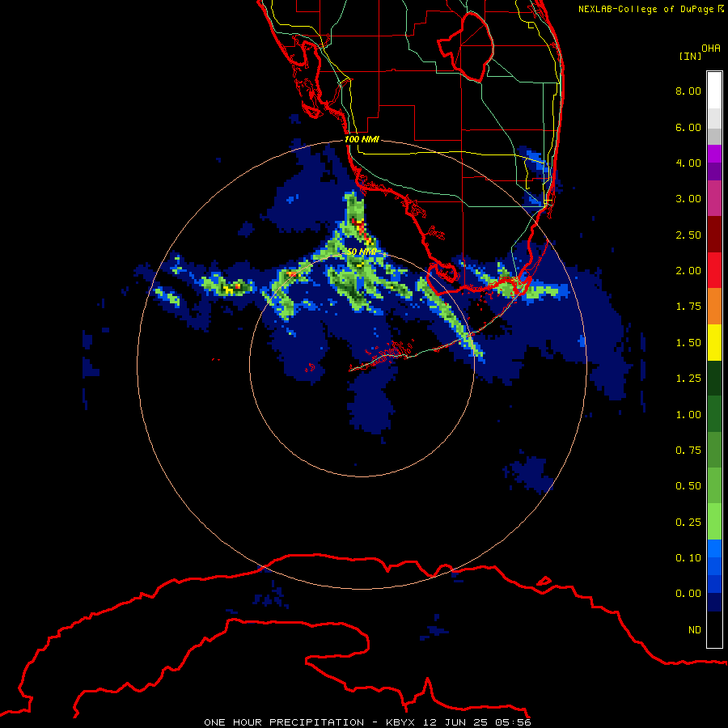
Task: Click the 1.75 legend value
Action: tap(688, 307)
